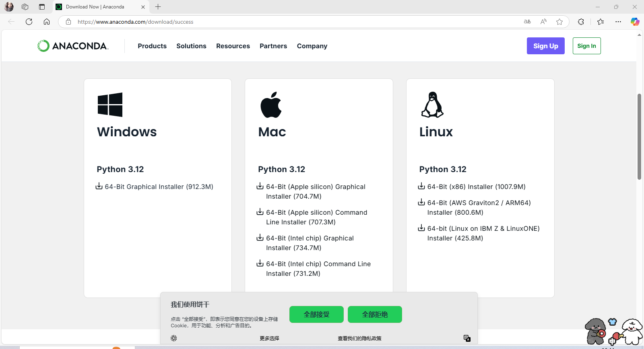Open the Company menu
The width and height of the screenshot is (644, 349).
tap(312, 46)
